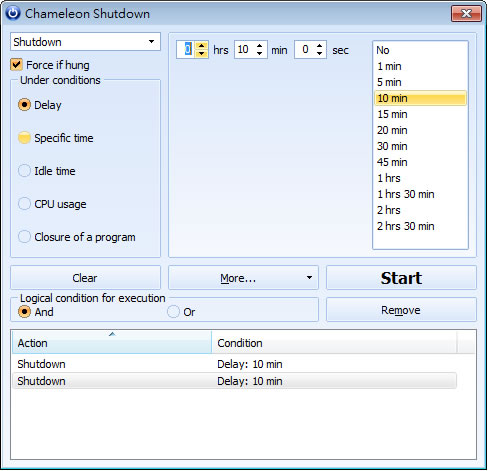This screenshot has height=471, width=488.
Task: Select '15 min' delay preset
Action: (420, 114)
